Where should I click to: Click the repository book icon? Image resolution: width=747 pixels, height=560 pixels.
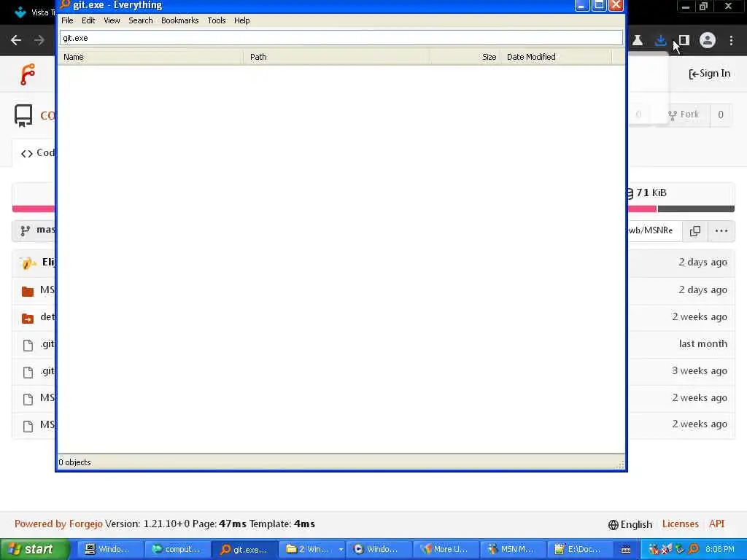[x=23, y=116]
